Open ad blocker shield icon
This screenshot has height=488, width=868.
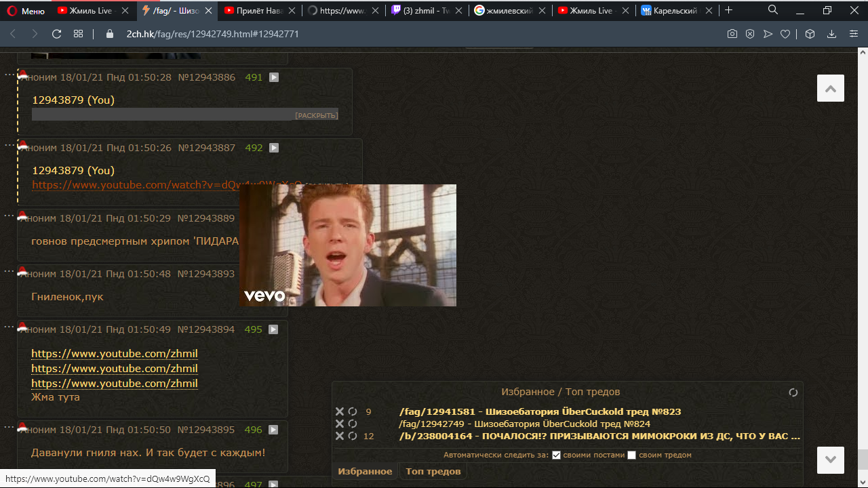pos(750,34)
